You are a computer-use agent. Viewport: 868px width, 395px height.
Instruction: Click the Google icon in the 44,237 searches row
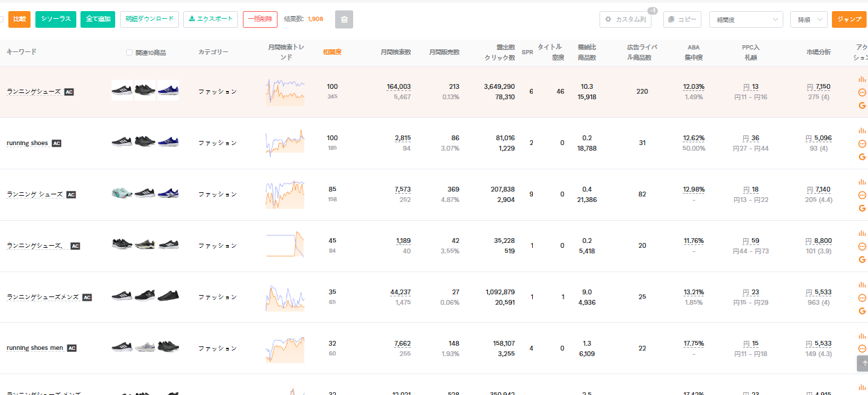tap(862, 311)
